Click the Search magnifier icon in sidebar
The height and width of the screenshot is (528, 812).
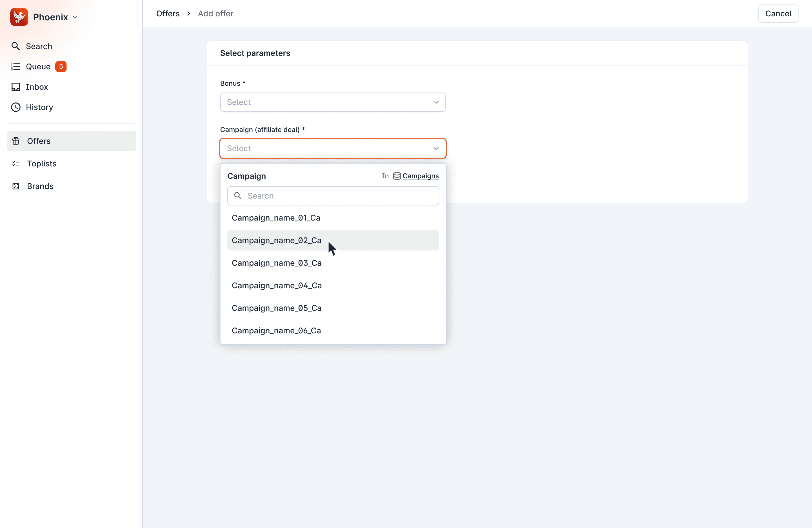click(15, 46)
